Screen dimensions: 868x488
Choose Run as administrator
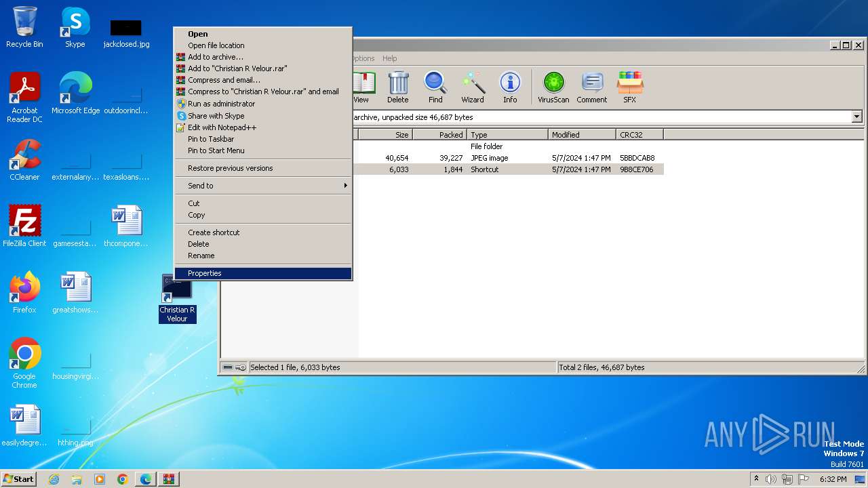click(263, 104)
